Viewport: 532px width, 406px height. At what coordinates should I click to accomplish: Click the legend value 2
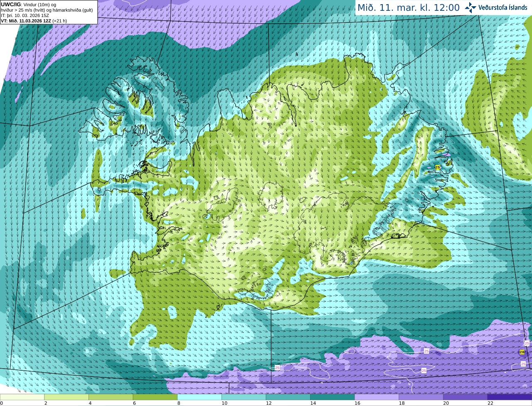click(x=46, y=403)
